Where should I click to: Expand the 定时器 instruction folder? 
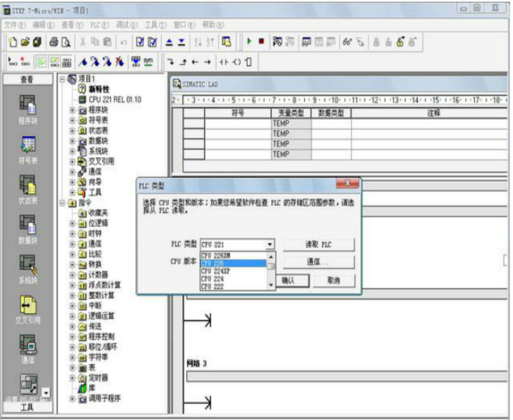click(73, 378)
